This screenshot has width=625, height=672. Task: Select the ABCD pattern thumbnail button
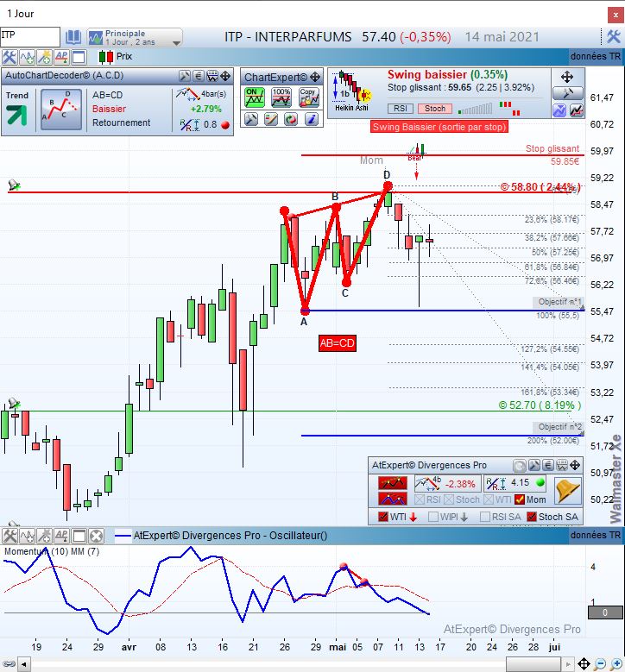61,110
